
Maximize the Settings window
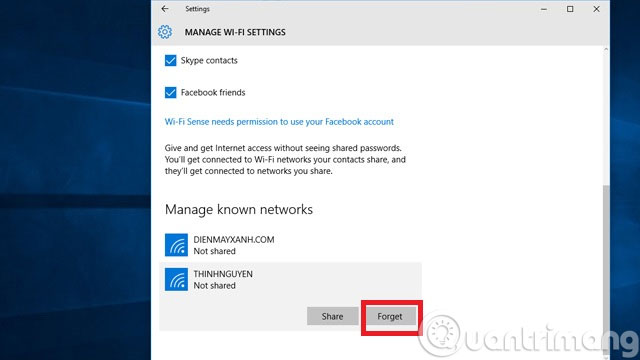pyautogui.click(x=570, y=9)
